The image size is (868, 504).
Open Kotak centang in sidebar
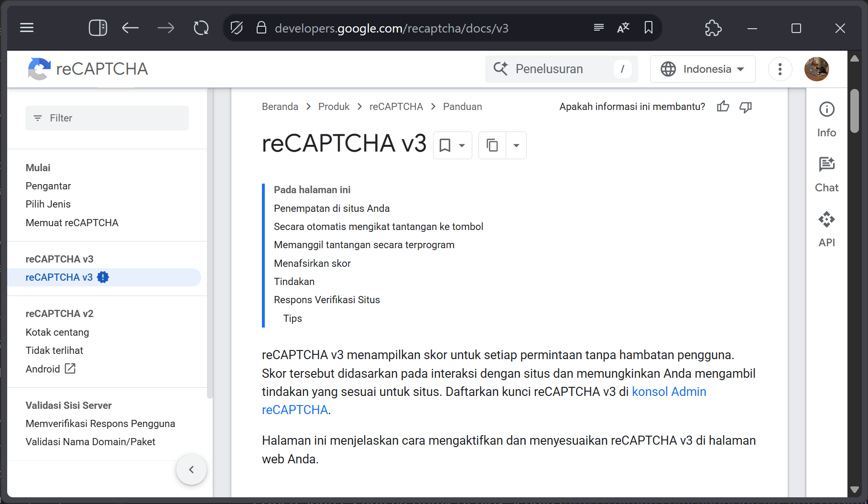57,332
